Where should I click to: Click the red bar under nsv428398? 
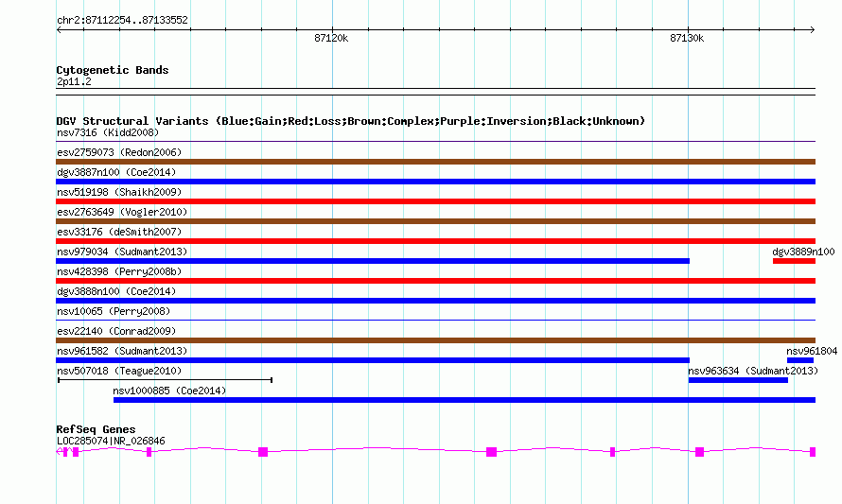[x=435, y=281]
